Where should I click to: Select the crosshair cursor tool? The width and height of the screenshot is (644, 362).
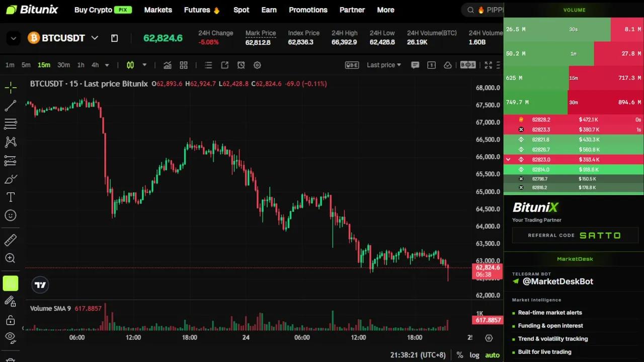point(11,88)
